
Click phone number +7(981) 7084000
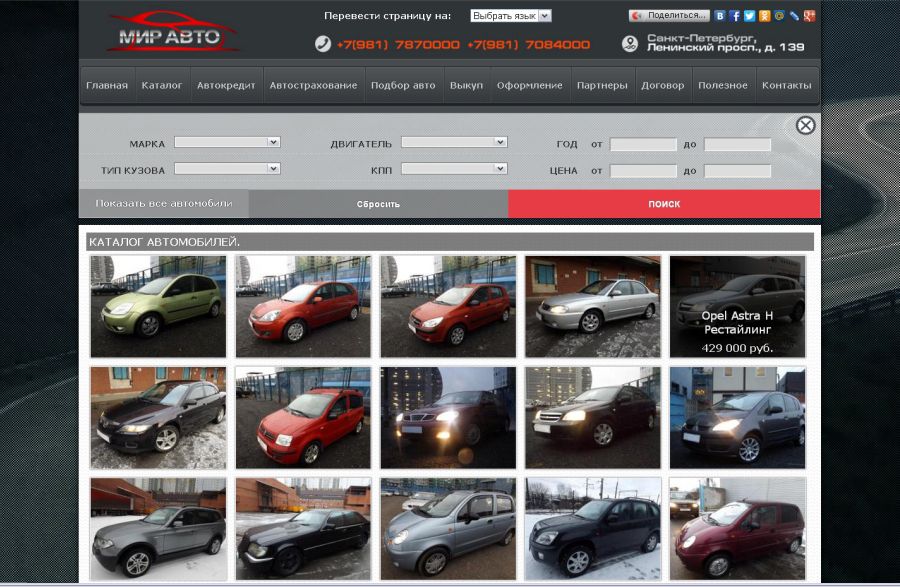pos(528,44)
